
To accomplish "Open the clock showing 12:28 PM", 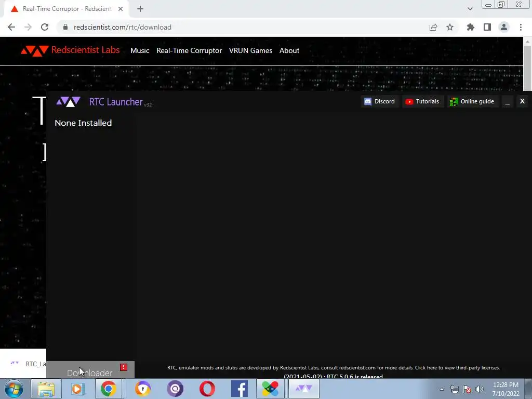I will tap(506, 389).
